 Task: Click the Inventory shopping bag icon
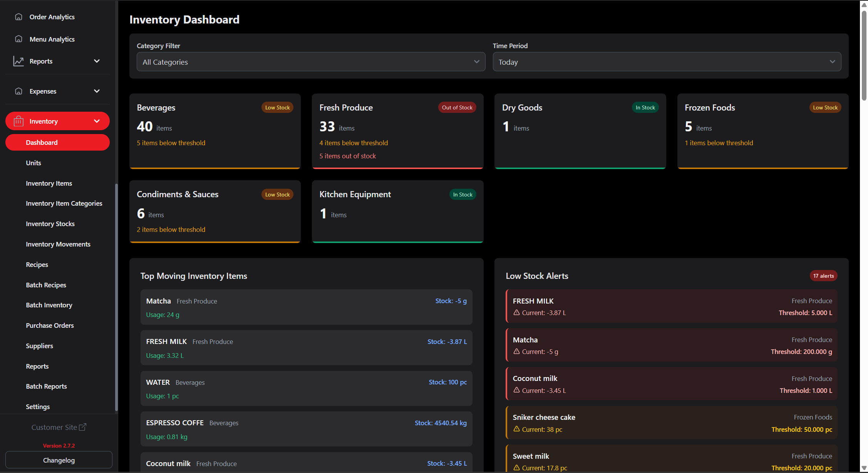[x=18, y=121]
